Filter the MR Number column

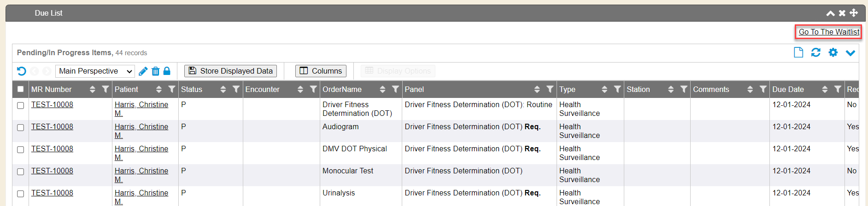coord(106,89)
